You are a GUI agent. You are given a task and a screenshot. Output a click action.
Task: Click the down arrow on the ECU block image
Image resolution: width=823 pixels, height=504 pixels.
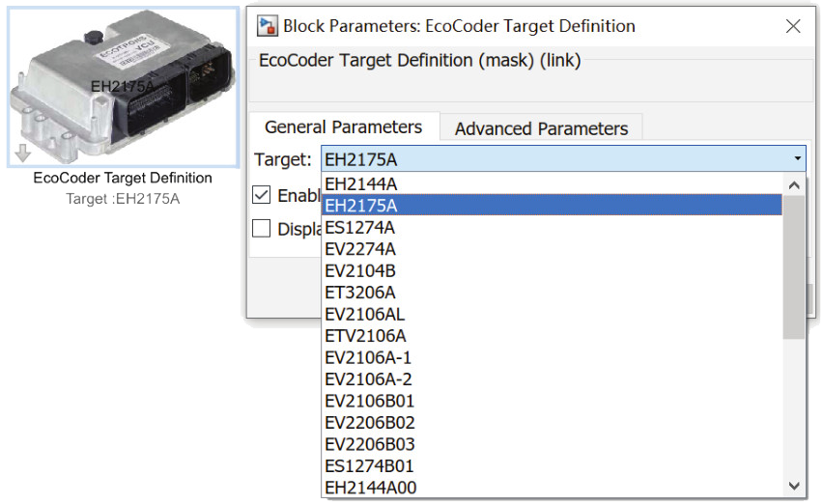(x=22, y=154)
